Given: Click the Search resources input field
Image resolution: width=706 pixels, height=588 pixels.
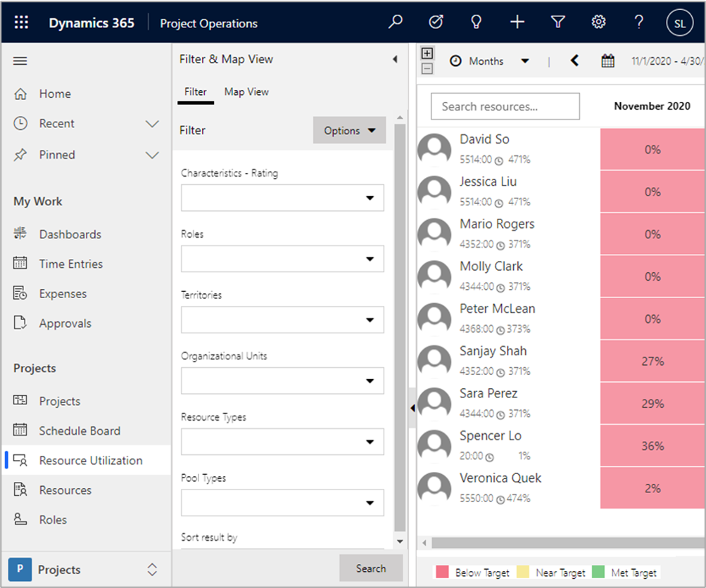Looking at the screenshot, I should 505,106.
